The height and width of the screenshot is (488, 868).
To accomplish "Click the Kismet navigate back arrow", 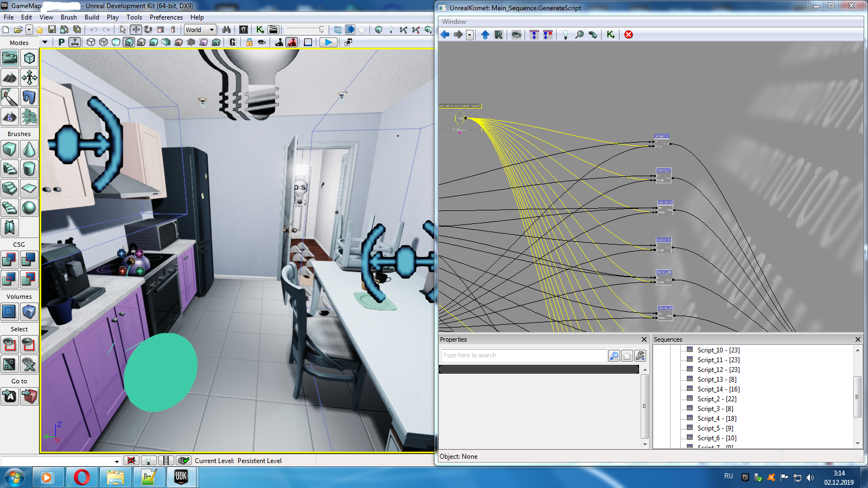I will (445, 35).
